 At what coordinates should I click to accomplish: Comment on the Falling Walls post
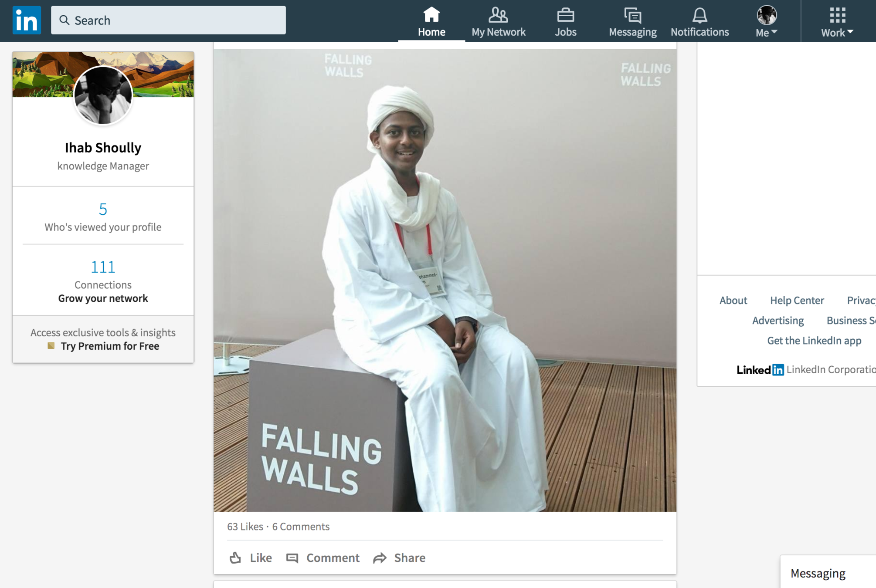(x=323, y=558)
